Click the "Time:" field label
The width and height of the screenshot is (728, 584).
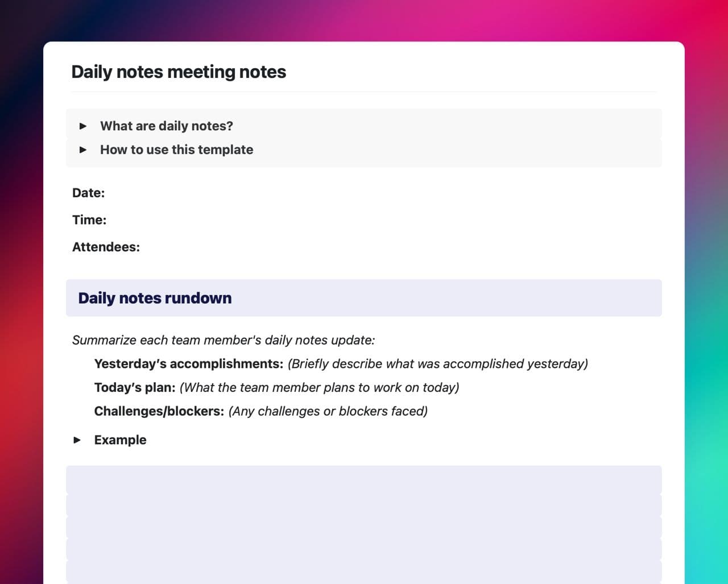pos(89,220)
